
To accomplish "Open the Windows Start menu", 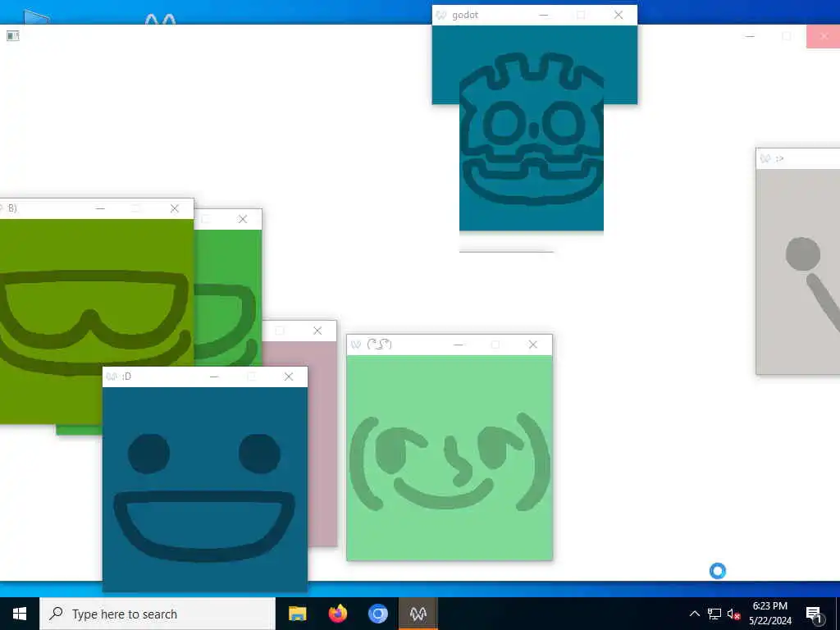I will pos(20,614).
